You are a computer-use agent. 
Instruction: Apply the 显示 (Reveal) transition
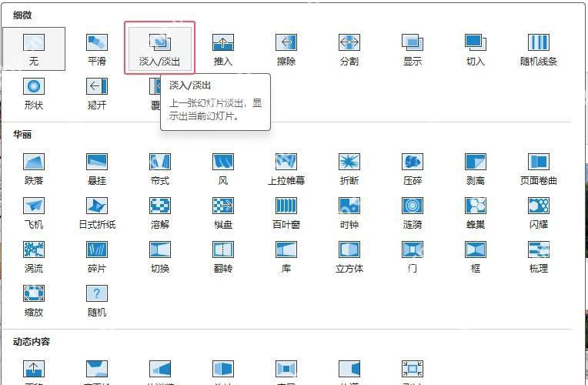point(412,49)
